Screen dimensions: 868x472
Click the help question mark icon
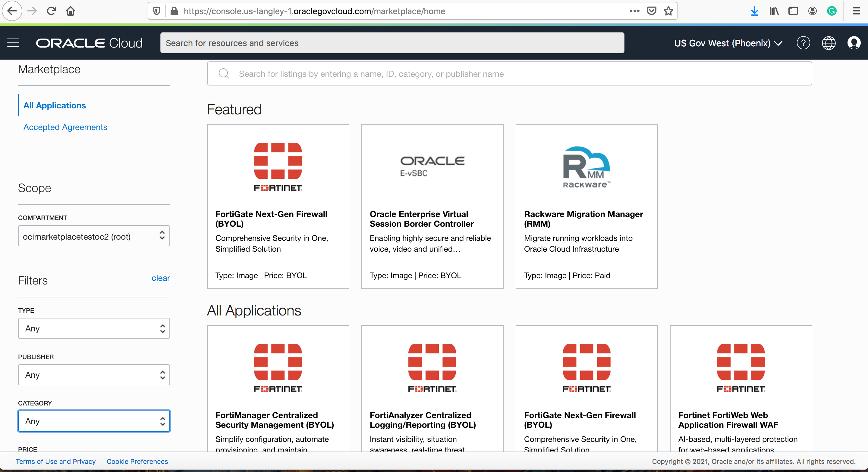[x=803, y=43]
